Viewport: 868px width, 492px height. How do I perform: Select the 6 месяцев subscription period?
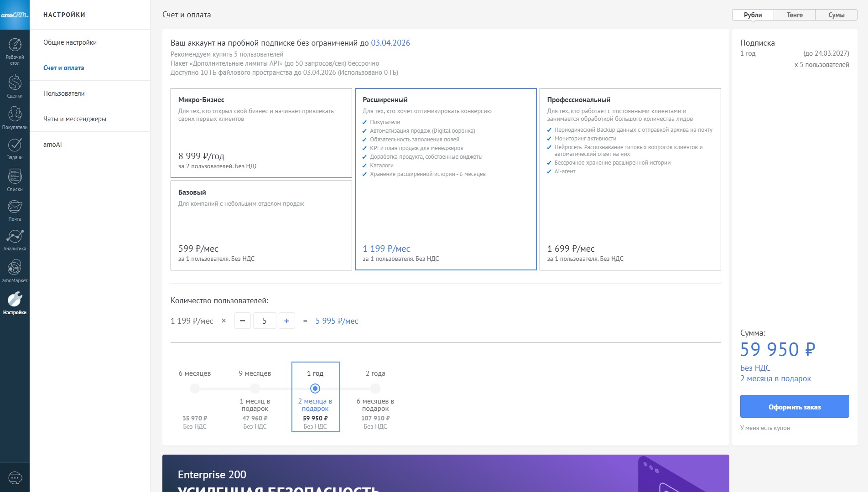[195, 388]
